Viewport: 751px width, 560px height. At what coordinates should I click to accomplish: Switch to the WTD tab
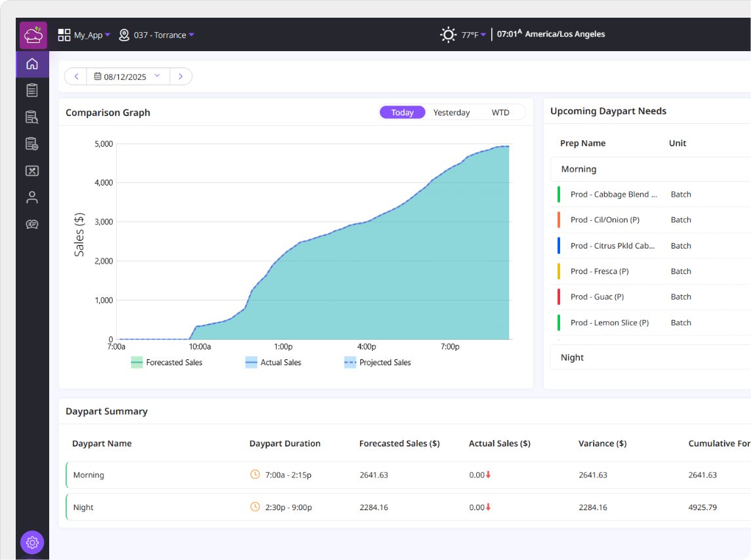(x=500, y=113)
